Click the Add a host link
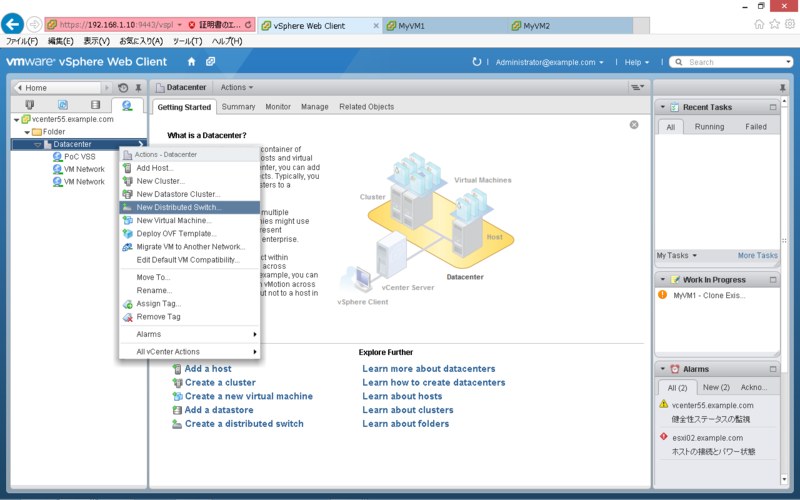The image size is (800, 500). pos(208,368)
